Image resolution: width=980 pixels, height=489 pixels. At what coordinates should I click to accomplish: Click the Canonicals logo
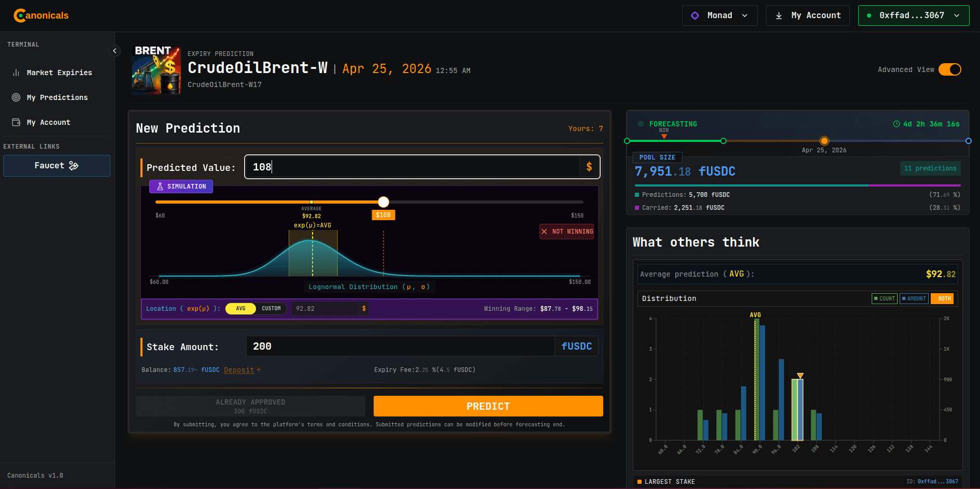41,16
